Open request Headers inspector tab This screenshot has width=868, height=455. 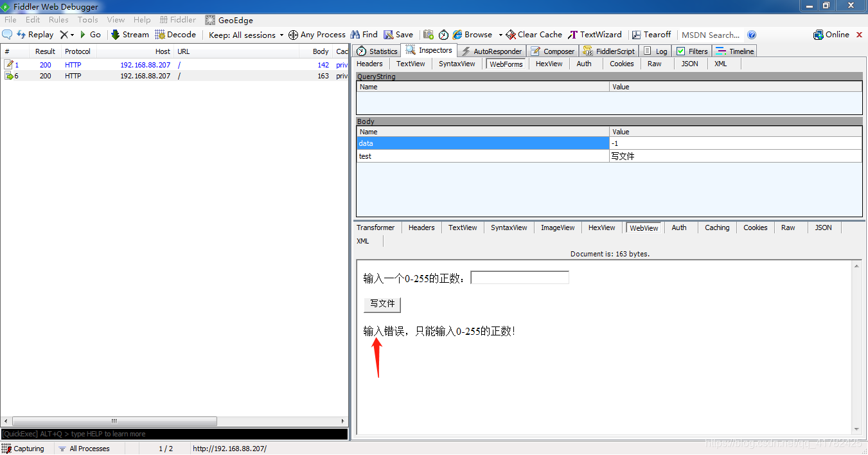[369, 64]
